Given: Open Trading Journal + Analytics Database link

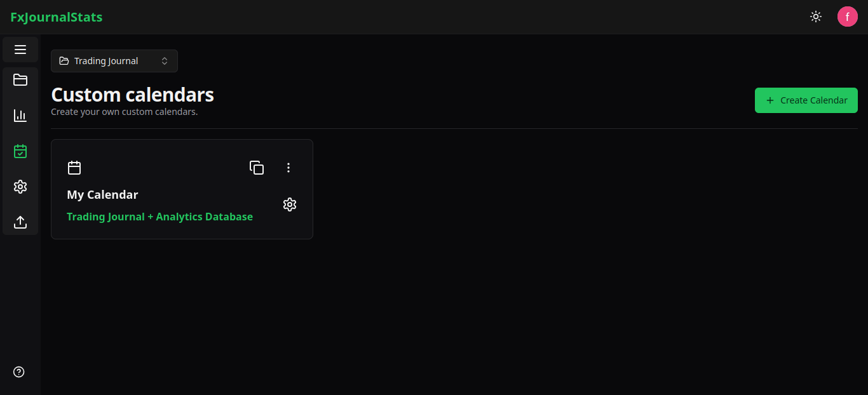Looking at the screenshot, I should [159, 217].
